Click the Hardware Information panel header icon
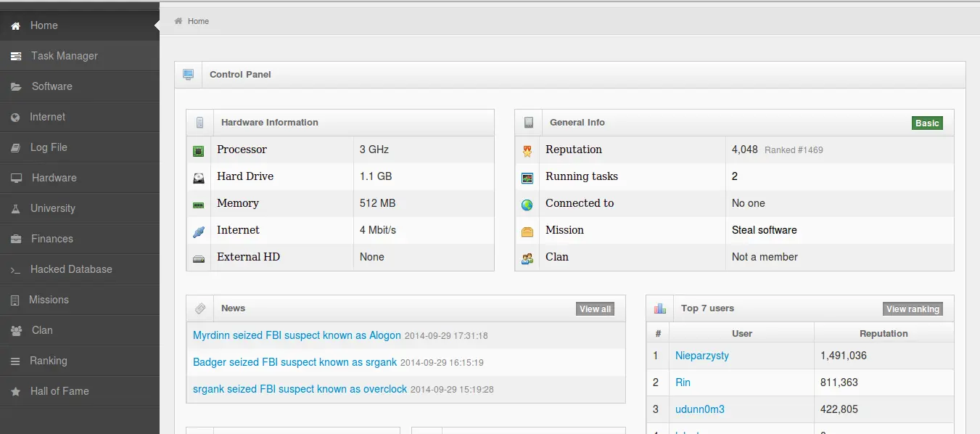980x434 pixels. tap(200, 123)
